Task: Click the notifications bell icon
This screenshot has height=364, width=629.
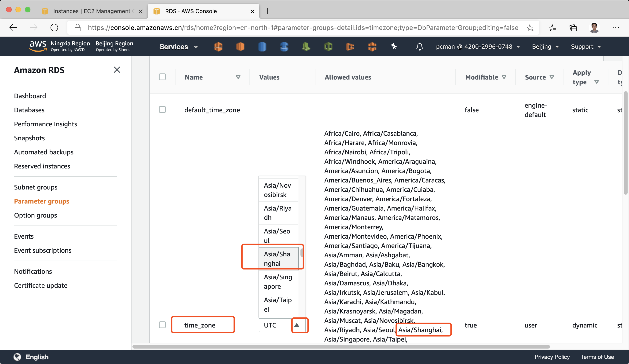Action: click(x=420, y=47)
